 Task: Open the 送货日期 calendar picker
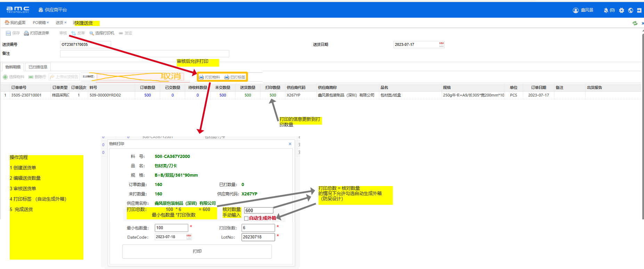[441, 44]
